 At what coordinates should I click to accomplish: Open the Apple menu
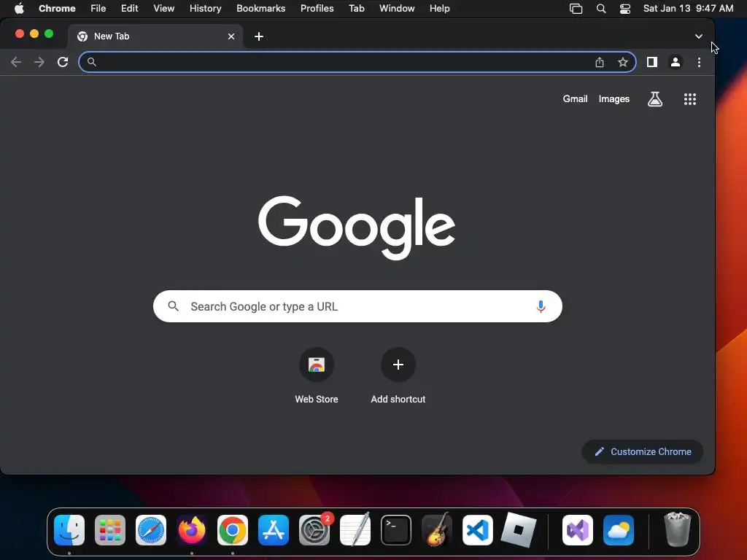click(19, 8)
